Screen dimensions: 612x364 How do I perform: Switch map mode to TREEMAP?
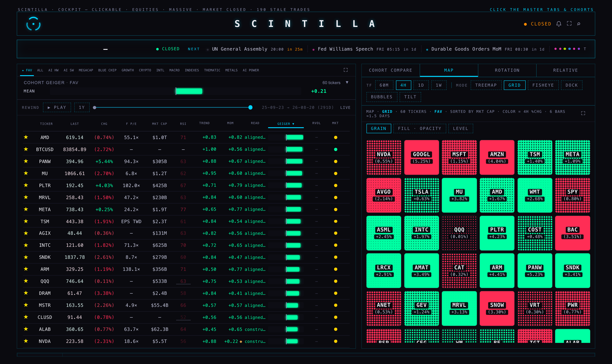[486, 85]
